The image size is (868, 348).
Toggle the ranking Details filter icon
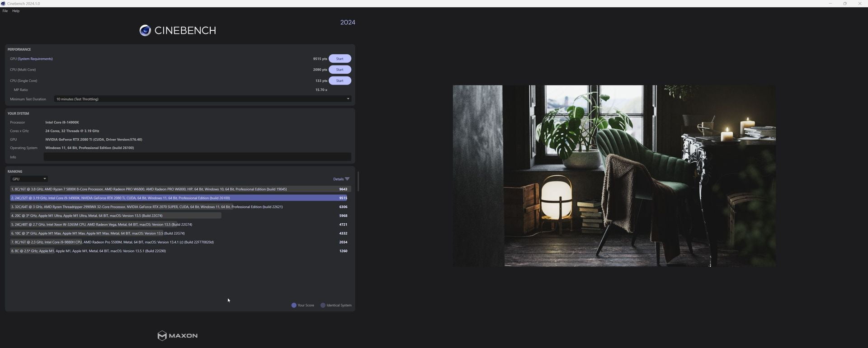point(347,179)
